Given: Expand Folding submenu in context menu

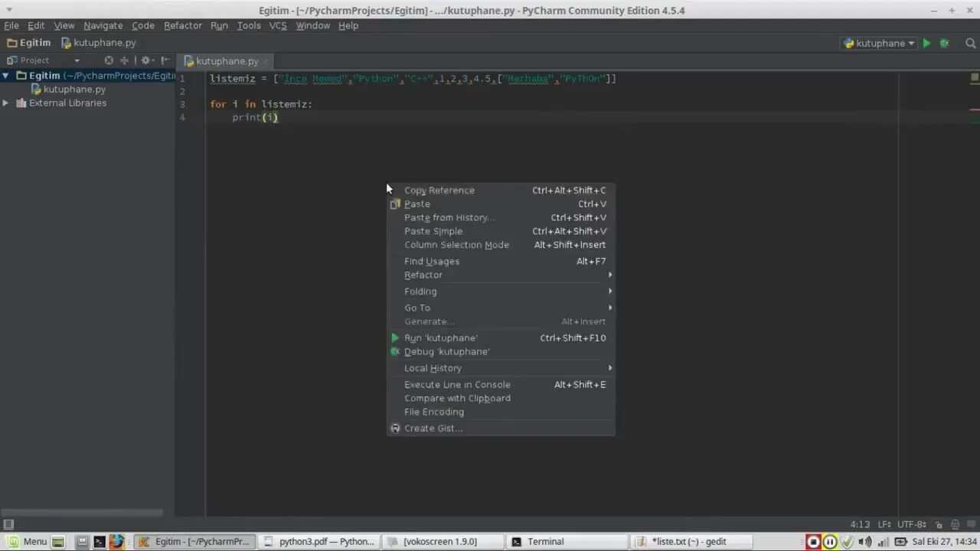Looking at the screenshot, I should click(x=501, y=292).
